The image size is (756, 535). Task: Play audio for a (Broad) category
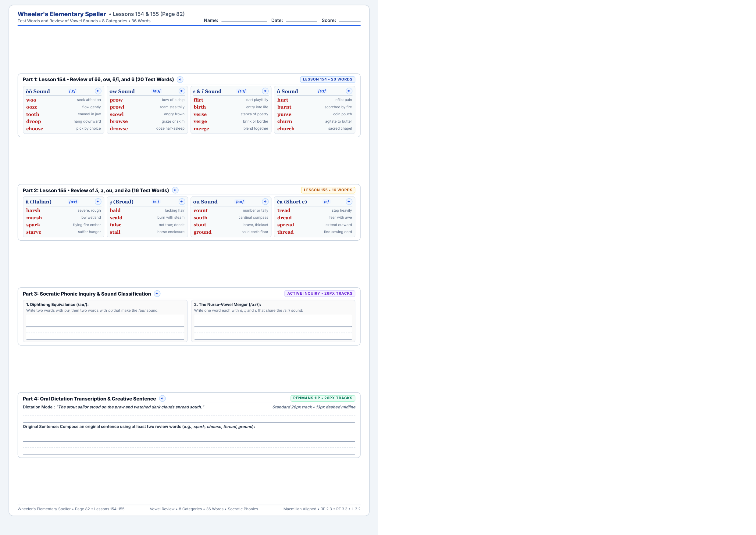tap(182, 202)
